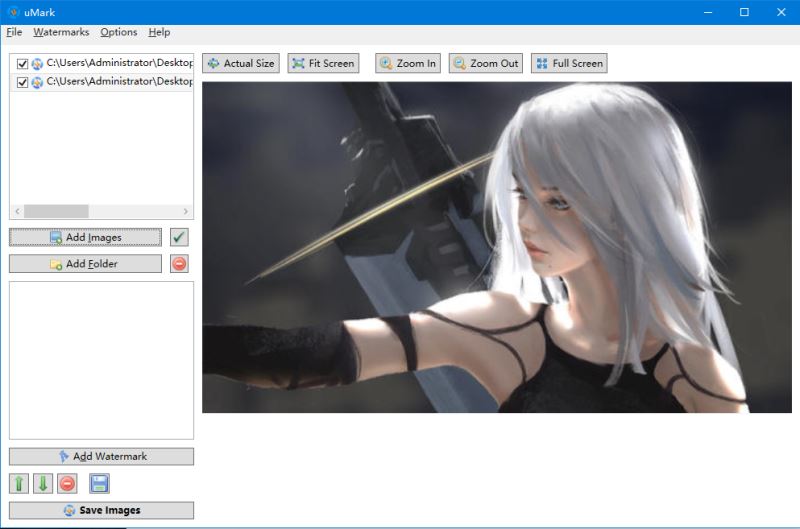
Task: Click the image list horizontal scrollbar thumb
Action: point(56,211)
